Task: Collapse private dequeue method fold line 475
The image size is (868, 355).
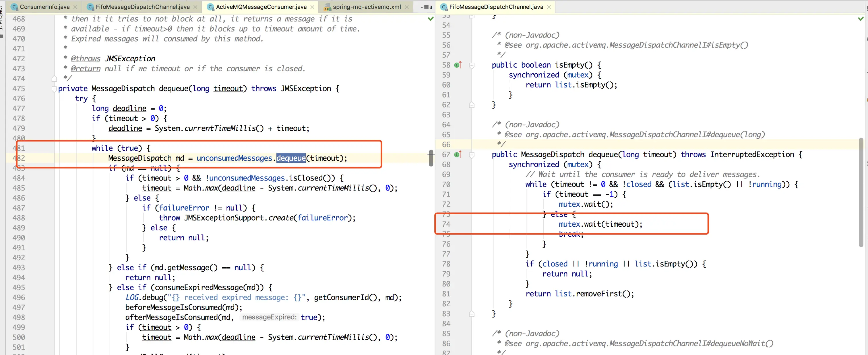Action: click(x=54, y=89)
